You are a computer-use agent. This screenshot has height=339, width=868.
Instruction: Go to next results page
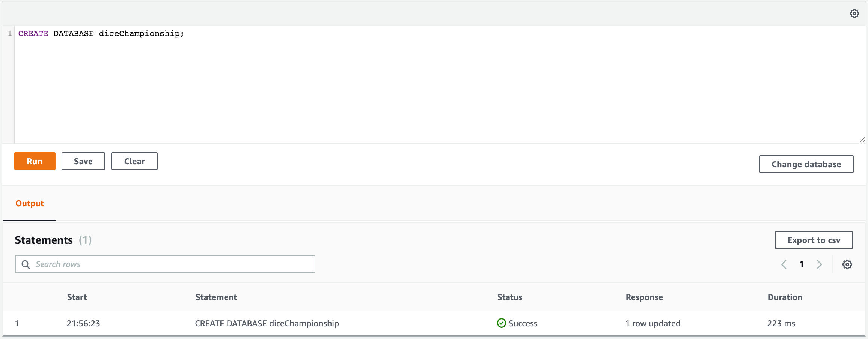pyautogui.click(x=819, y=264)
